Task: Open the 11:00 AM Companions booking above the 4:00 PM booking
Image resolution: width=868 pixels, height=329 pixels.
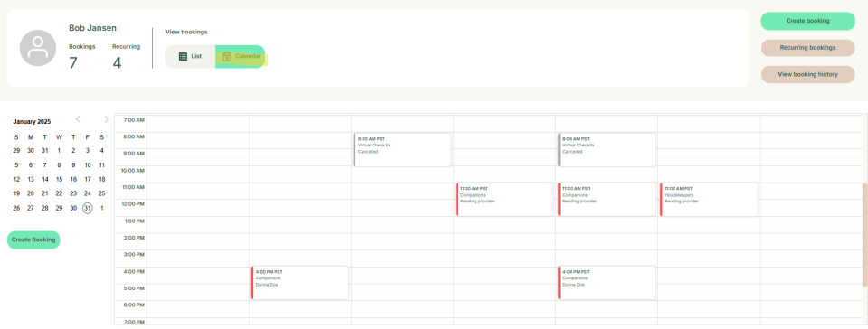Action: (x=607, y=200)
